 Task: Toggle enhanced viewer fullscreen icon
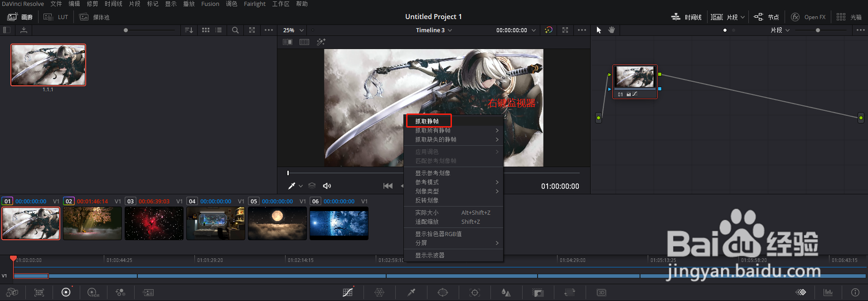pyautogui.click(x=565, y=30)
